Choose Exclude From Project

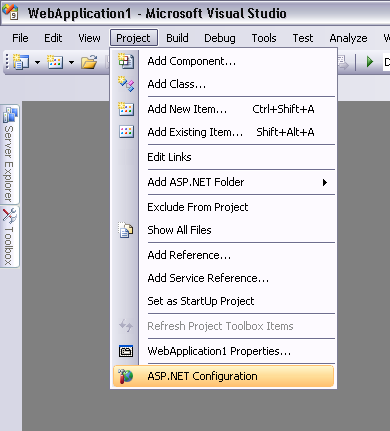[x=223, y=207]
